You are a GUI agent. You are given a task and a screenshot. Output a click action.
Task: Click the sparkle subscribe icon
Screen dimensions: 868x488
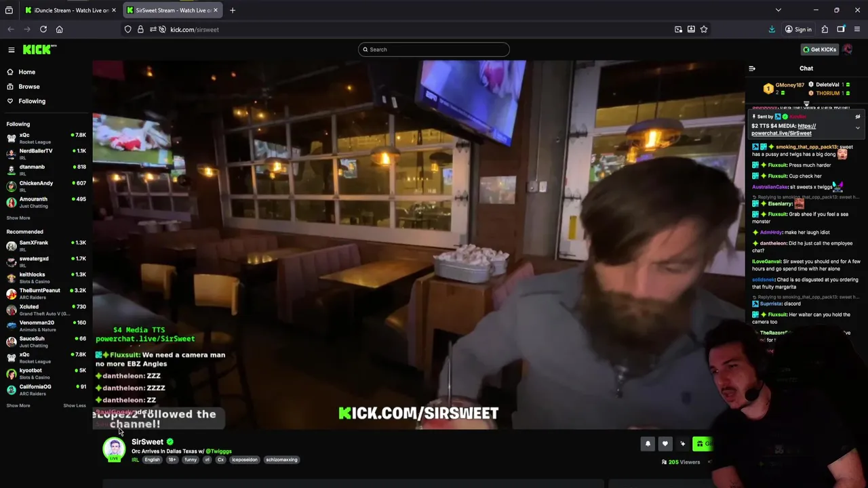click(683, 444)
